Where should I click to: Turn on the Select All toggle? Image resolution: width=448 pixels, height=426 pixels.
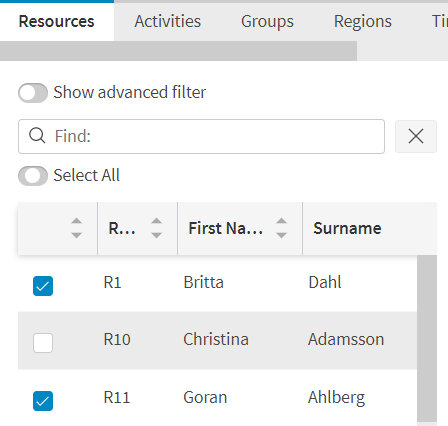[x=33, y=176]
